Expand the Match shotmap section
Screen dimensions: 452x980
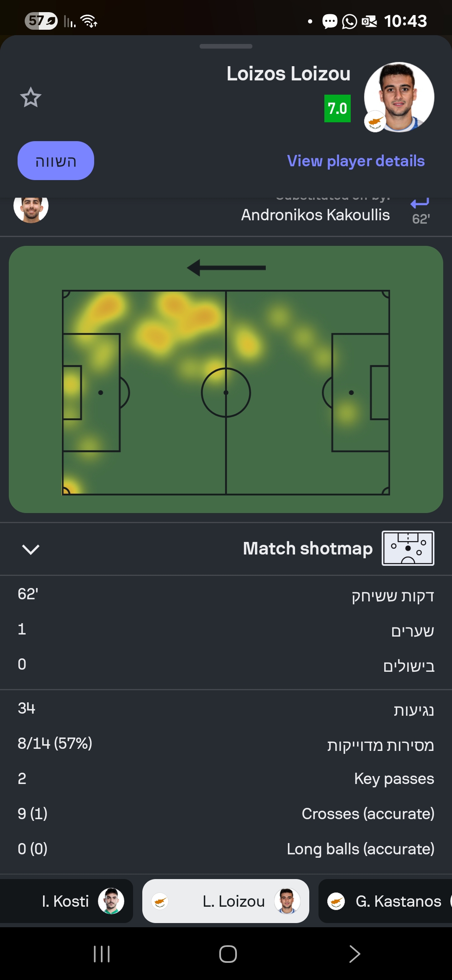coord(31,549)
